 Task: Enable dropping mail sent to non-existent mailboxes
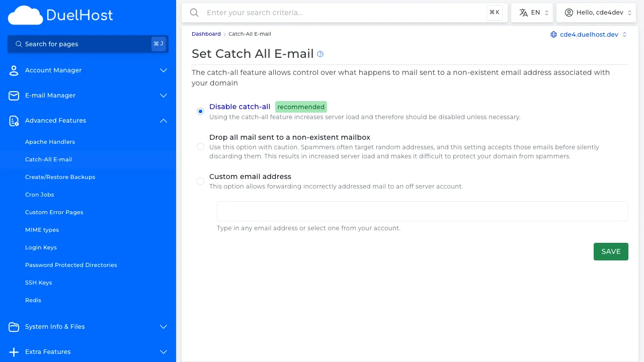pyautogui.click(x=200, y=146)
